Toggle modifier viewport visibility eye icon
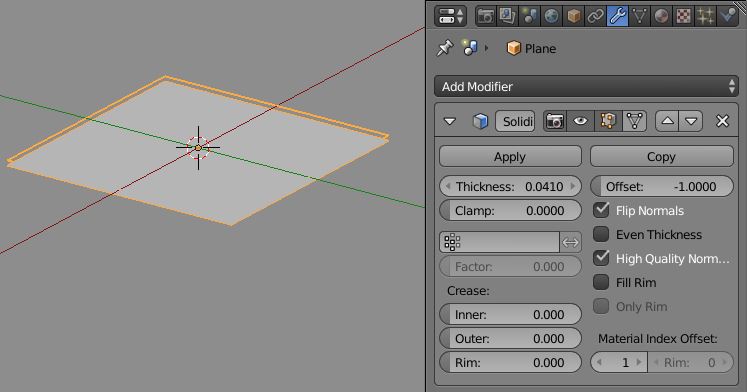Viewport: 747px width, 392px height. click(580, 121)
